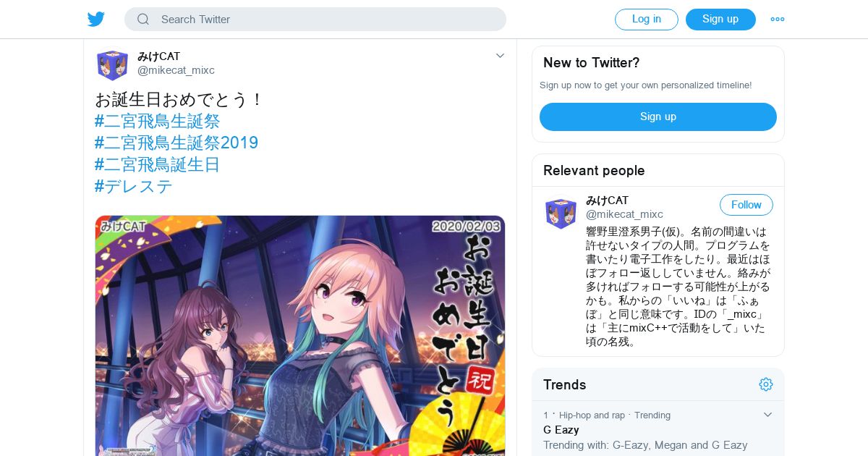Click the search magnifier icon
Screen dimensions: 868x456
(143, 20)
